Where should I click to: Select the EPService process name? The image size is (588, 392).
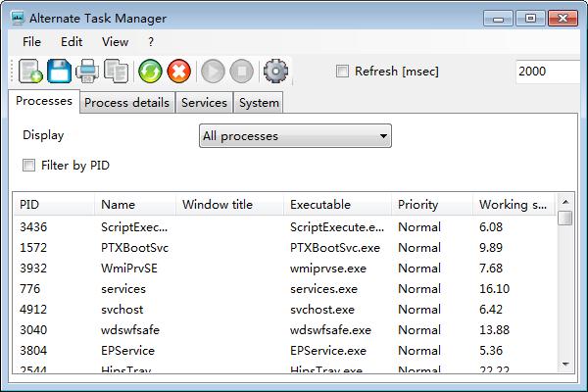click(x=127, y=351)
